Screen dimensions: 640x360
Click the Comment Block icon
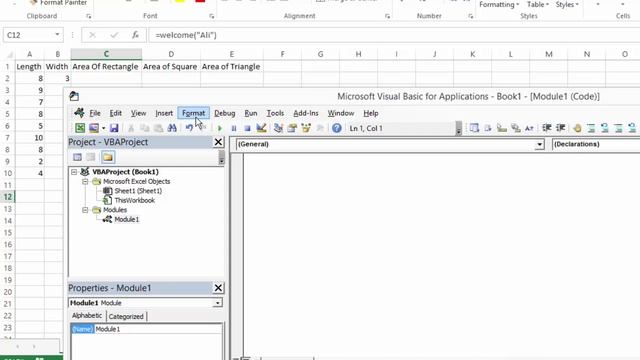coord(591,128)
